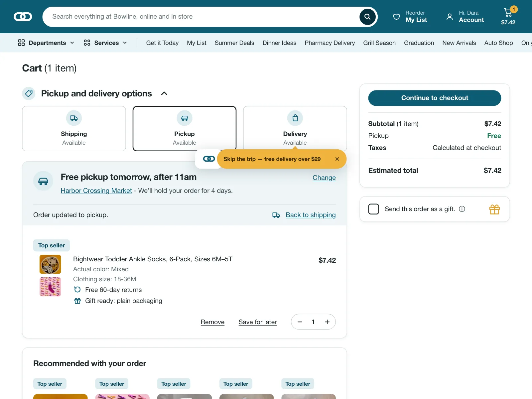The width and height of the screenshot is (532, 399).
Task: Open Auto Shop nav link
Action: [498, 43]
